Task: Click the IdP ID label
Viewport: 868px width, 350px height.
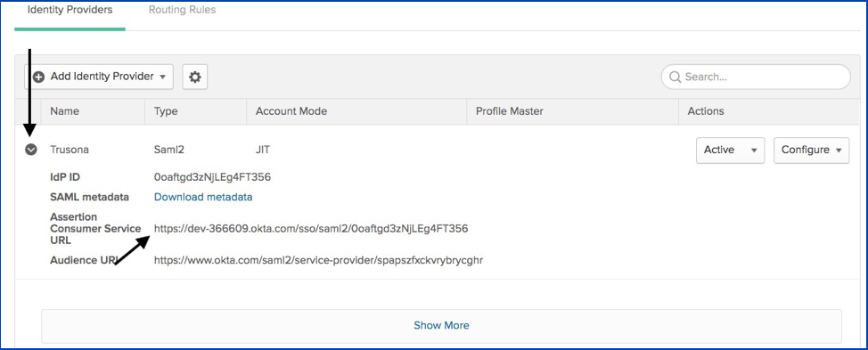Action: coord(66,177)
